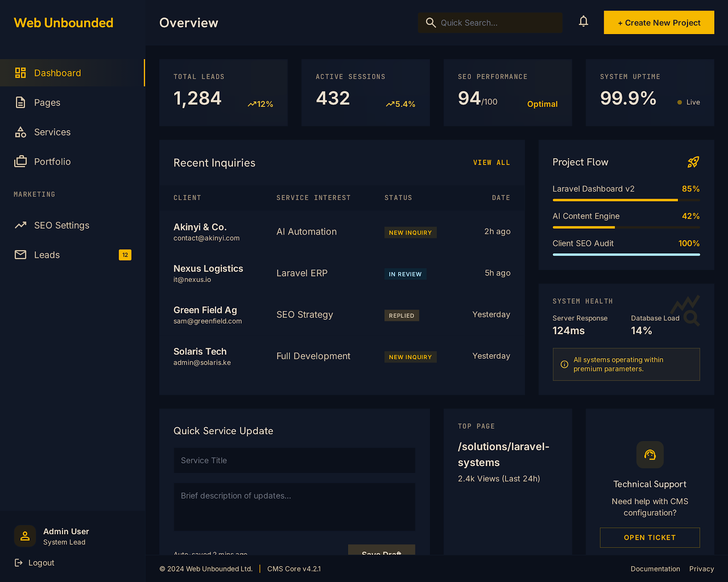Screen dimensions: 728x582
Task: Select the Green Field Ag client name
Action: coord(205,310)
